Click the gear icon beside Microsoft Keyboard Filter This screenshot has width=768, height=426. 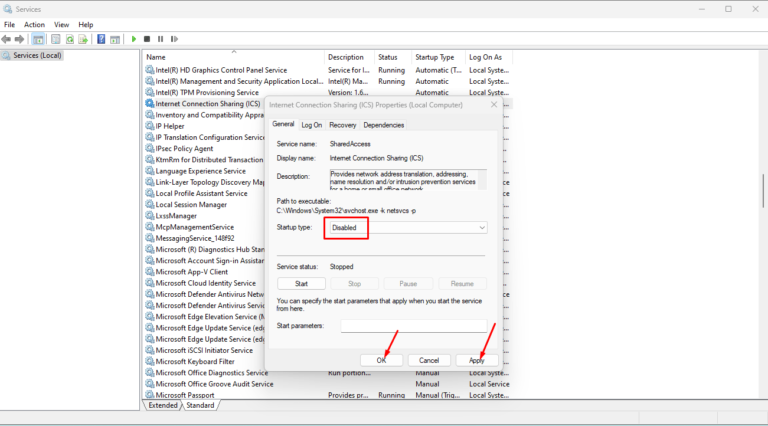click(x=149, y=361)
